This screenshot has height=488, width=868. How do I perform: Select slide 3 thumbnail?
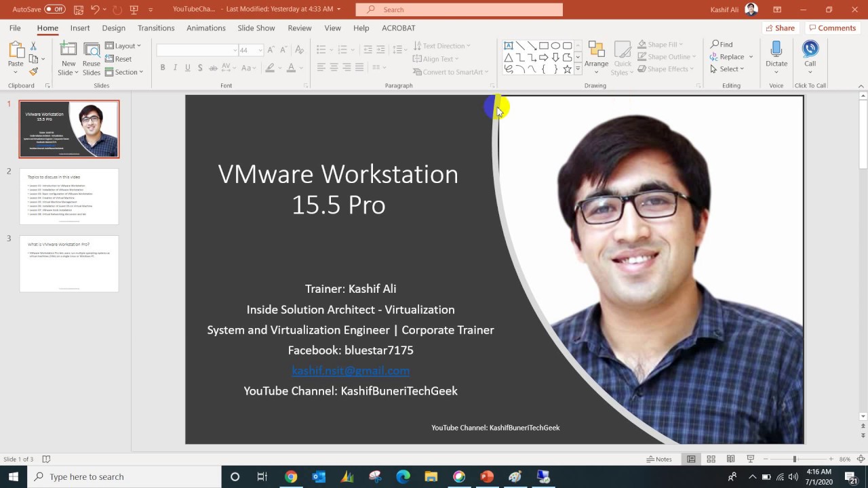tap(69, 264)
